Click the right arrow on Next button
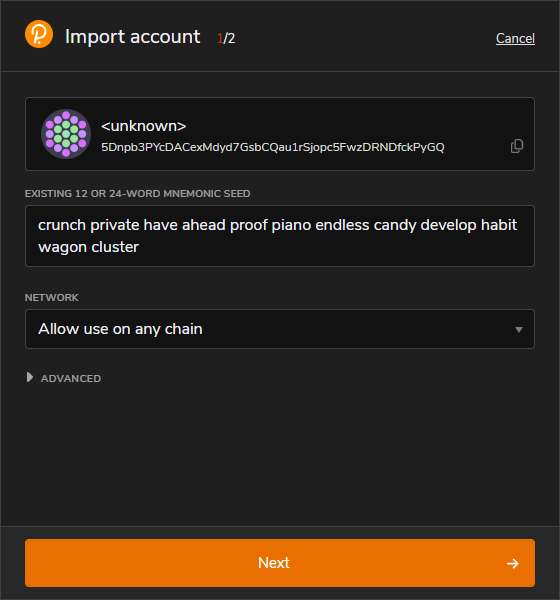The width and height of the screenshot is (560, 600). click(x=513, y=563)
